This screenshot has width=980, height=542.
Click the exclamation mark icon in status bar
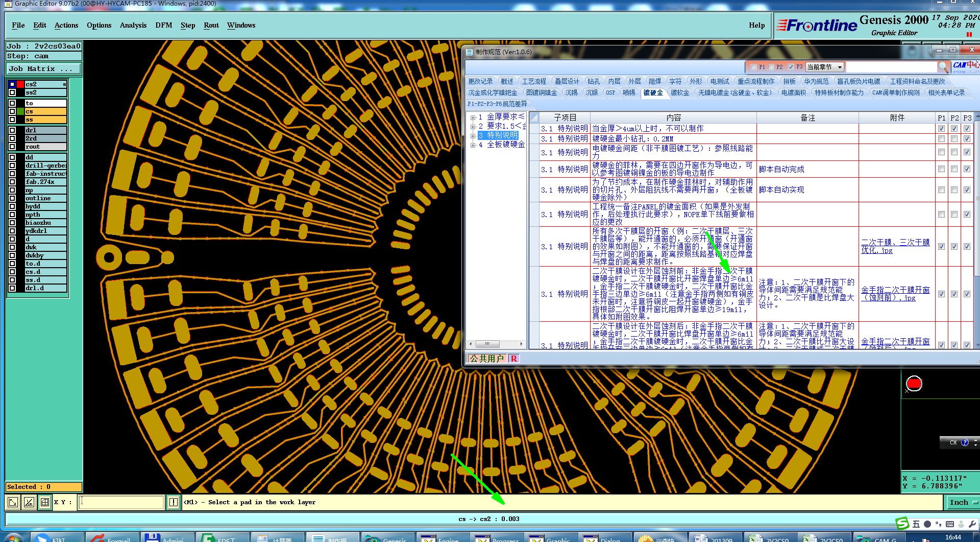tap(174, 502)
